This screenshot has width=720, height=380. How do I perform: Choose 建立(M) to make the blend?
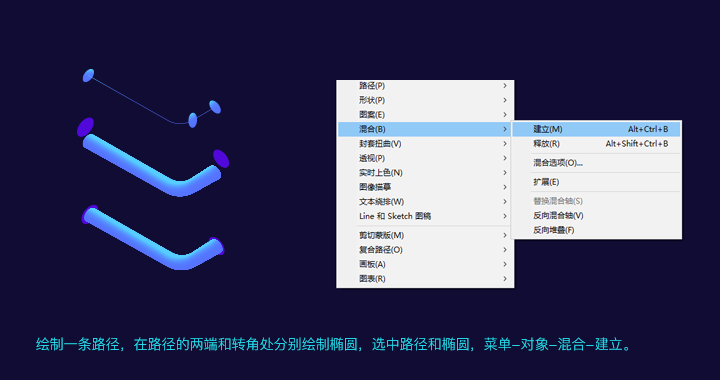point(596,129)
